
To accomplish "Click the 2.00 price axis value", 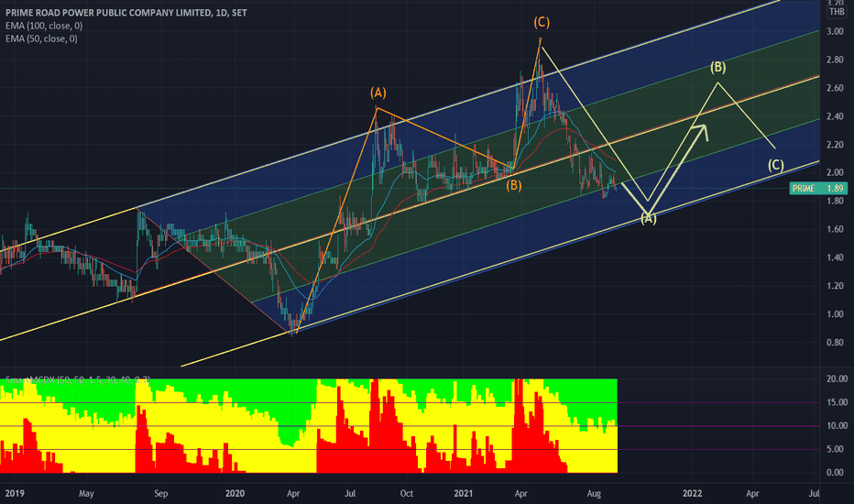I will tap(835, 172).
